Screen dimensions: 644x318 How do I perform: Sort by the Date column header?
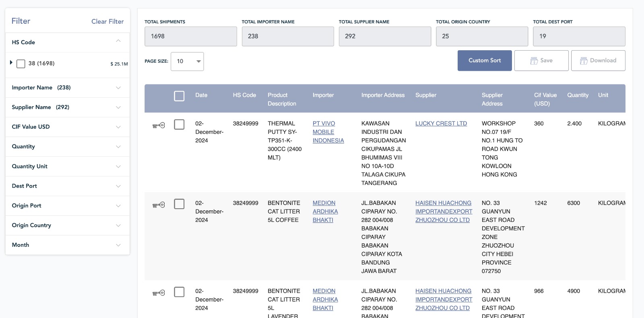pos(201,95)
